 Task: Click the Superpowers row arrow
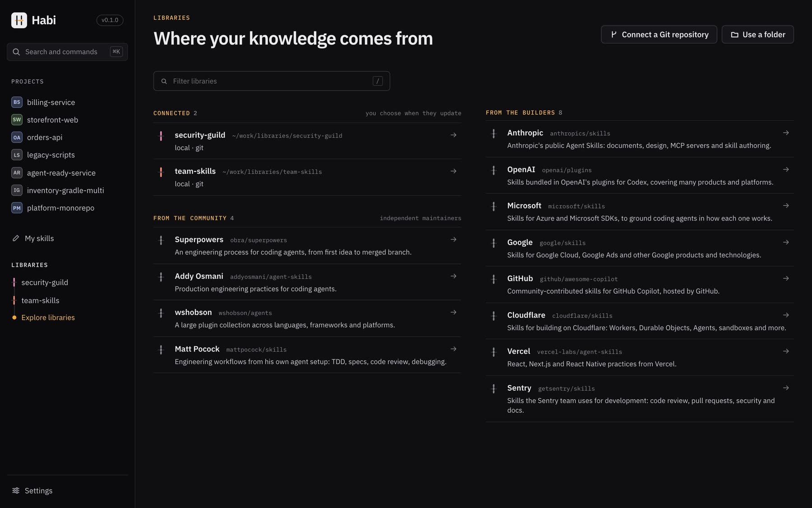pos(453,240)
